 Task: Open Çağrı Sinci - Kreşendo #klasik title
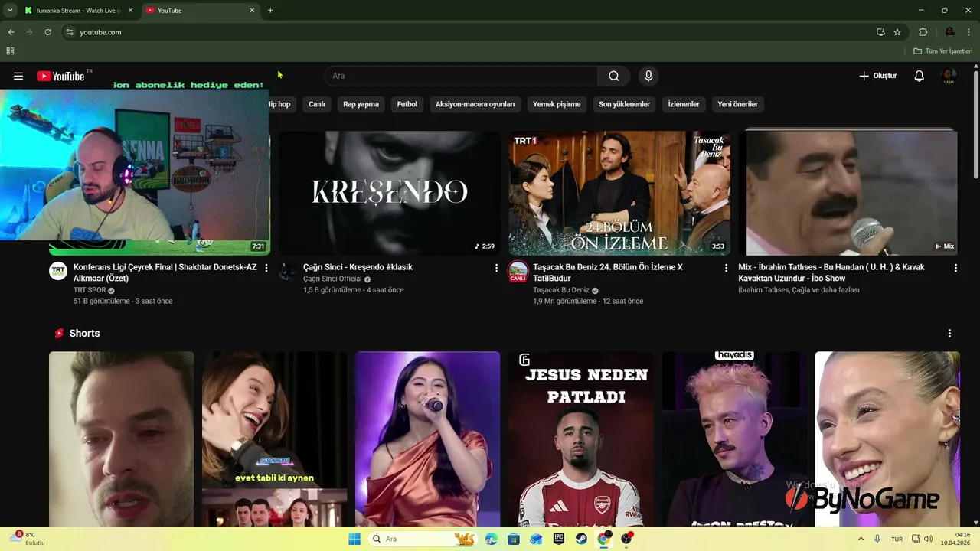point(358,267)
